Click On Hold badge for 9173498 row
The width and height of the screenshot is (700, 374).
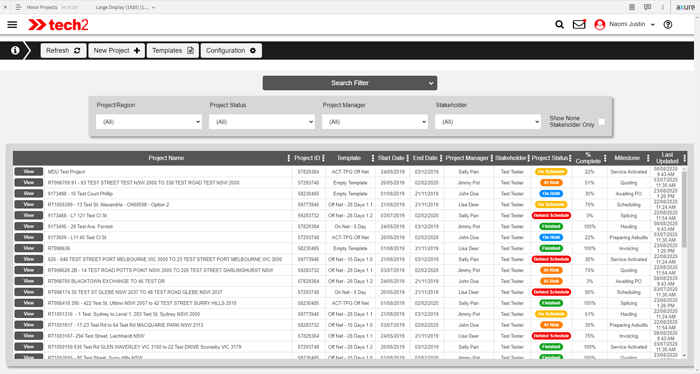coord(551,193)
